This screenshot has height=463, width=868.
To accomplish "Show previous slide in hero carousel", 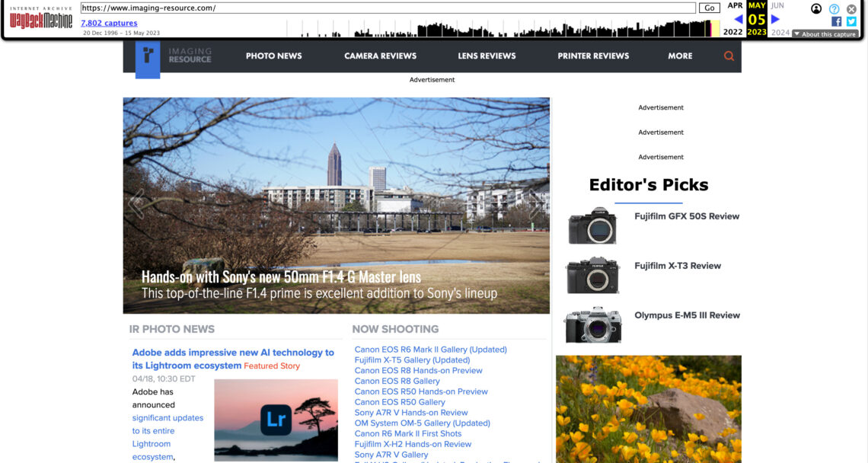I will click(x=136, y=204).
